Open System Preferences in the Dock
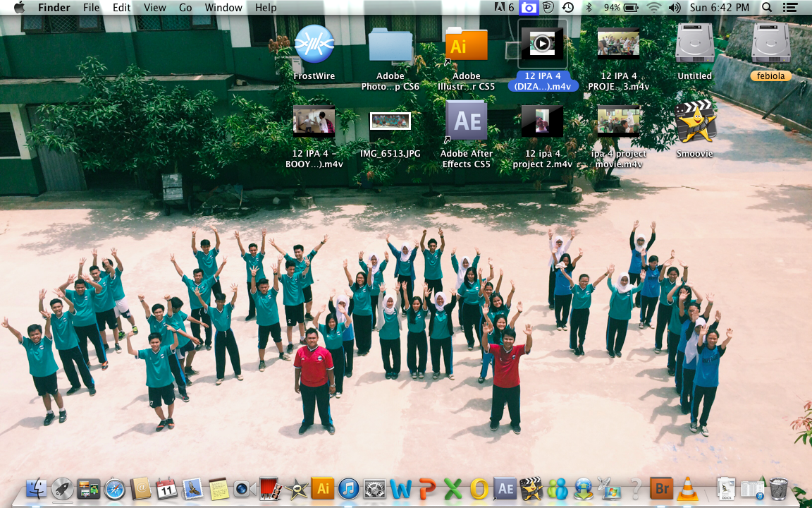The image size is (812, 508). (374, 489)
